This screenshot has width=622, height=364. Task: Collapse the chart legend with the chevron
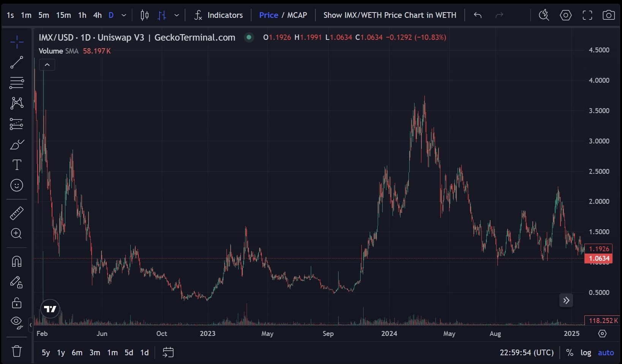(47, 65)
